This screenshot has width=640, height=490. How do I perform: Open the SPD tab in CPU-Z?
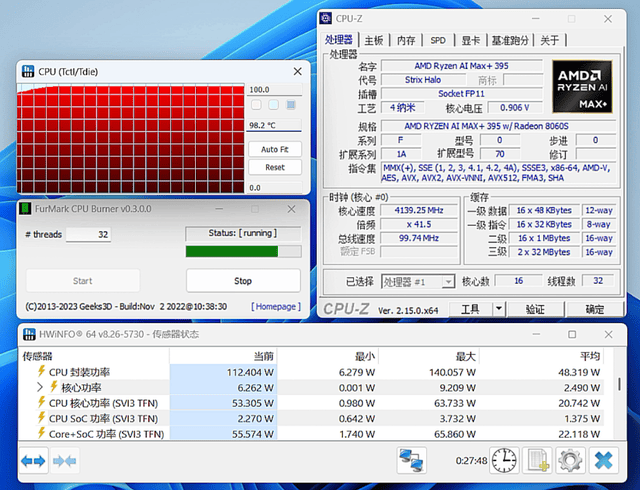click(x=438, y=41)
